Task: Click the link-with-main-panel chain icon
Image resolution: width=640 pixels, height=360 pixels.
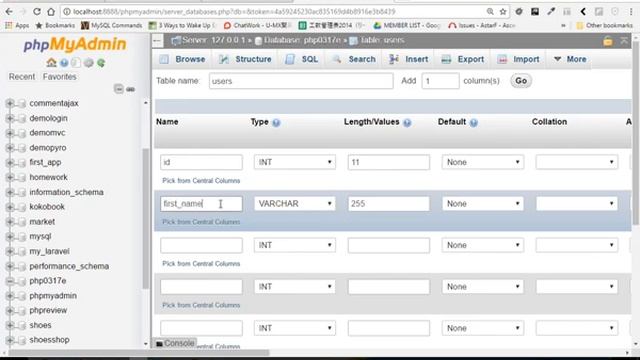Action: click(131, 89)
